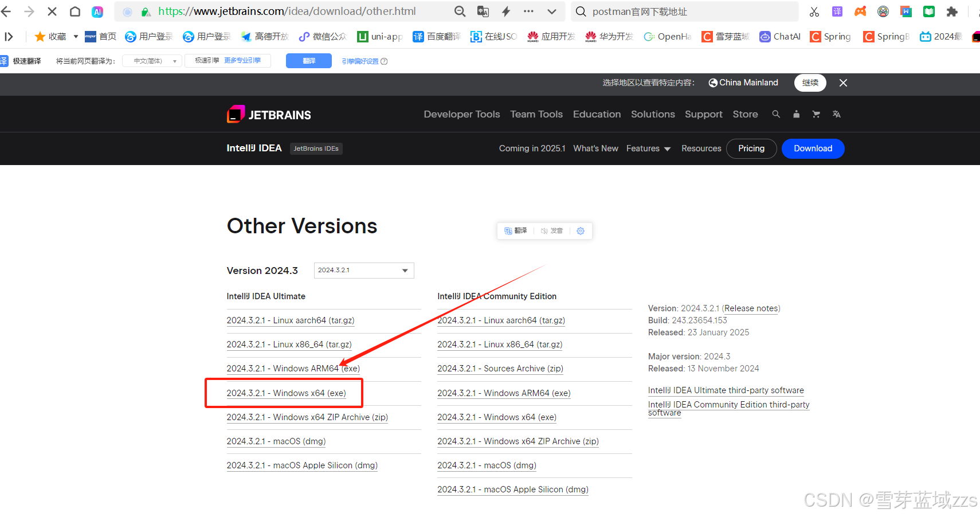Open the OpenHa bookmark
The image size is (980, 517).
pyautogui.click(x=667, y=37)
